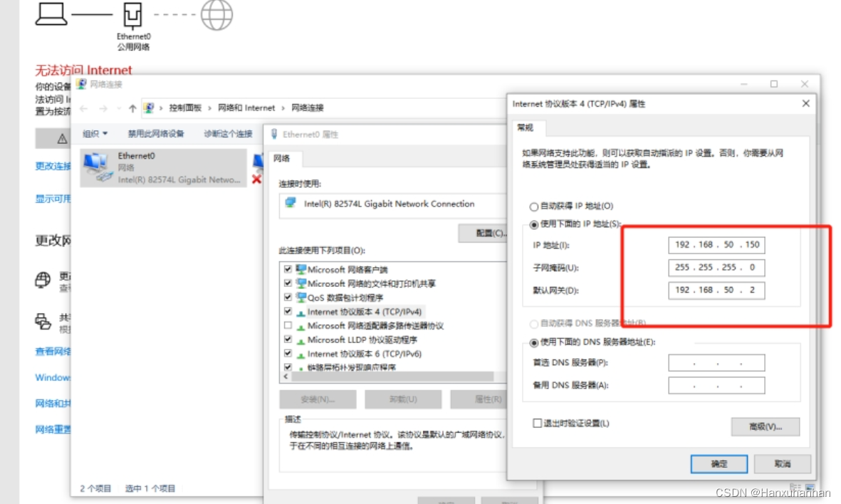Click the back arrow in Network Connections window

(x=84, y=108)
